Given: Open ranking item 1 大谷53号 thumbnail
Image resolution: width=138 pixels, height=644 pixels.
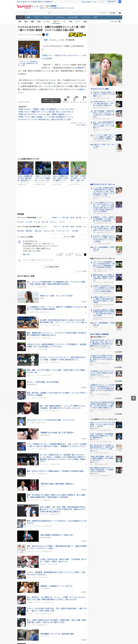Looking at the screenshot, I should (x=119, y=95).
